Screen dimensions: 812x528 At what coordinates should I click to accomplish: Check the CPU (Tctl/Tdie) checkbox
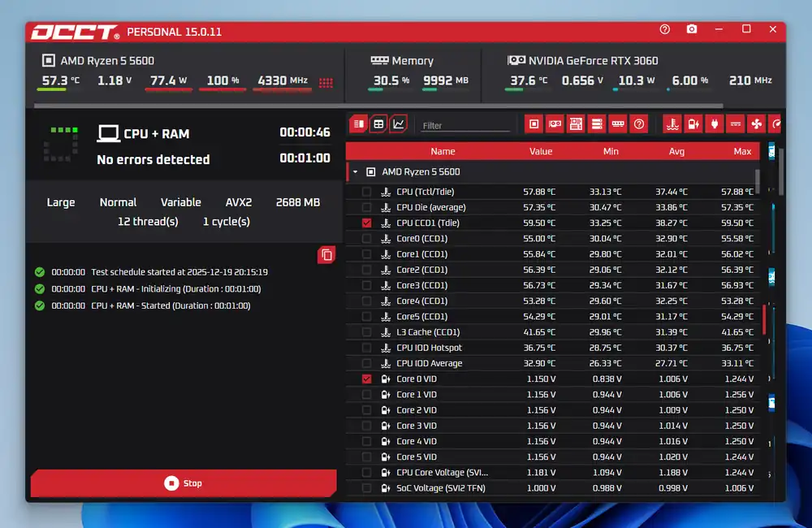coord(366,192)
